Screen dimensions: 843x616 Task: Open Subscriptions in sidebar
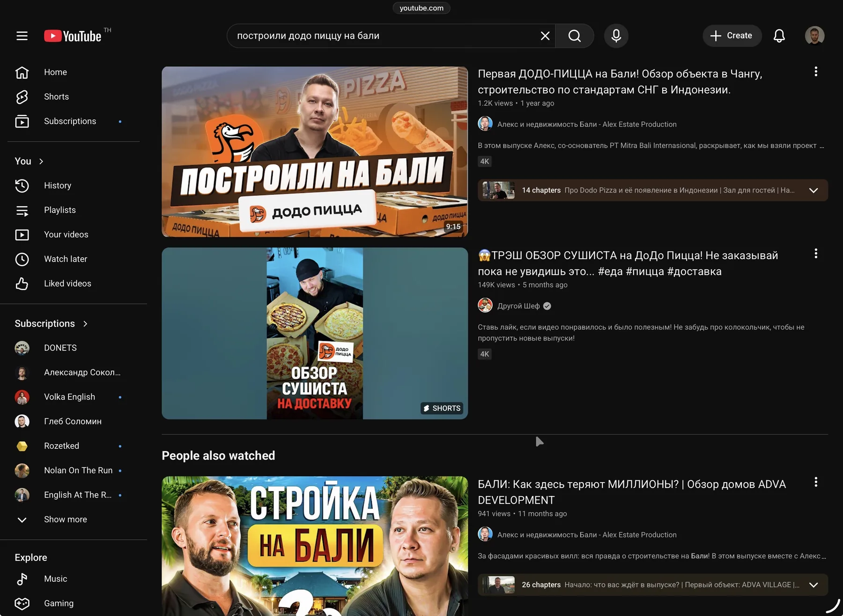click(x=74, y=121)
